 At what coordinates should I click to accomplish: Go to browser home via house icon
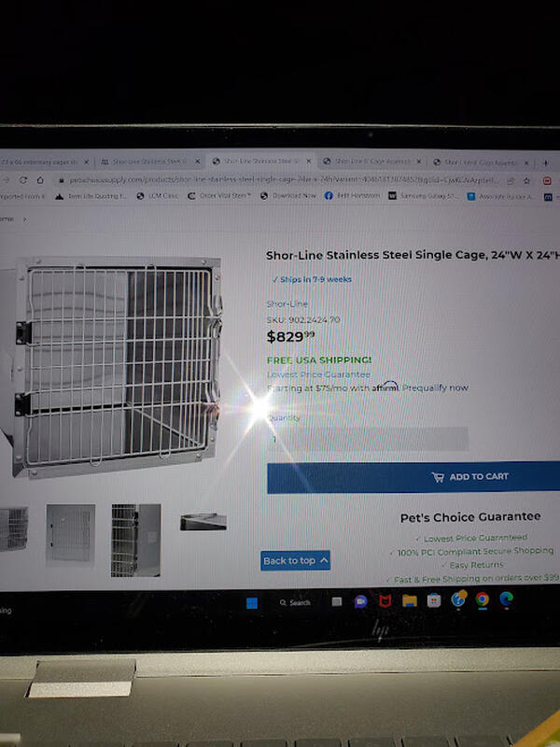point(40,180)
